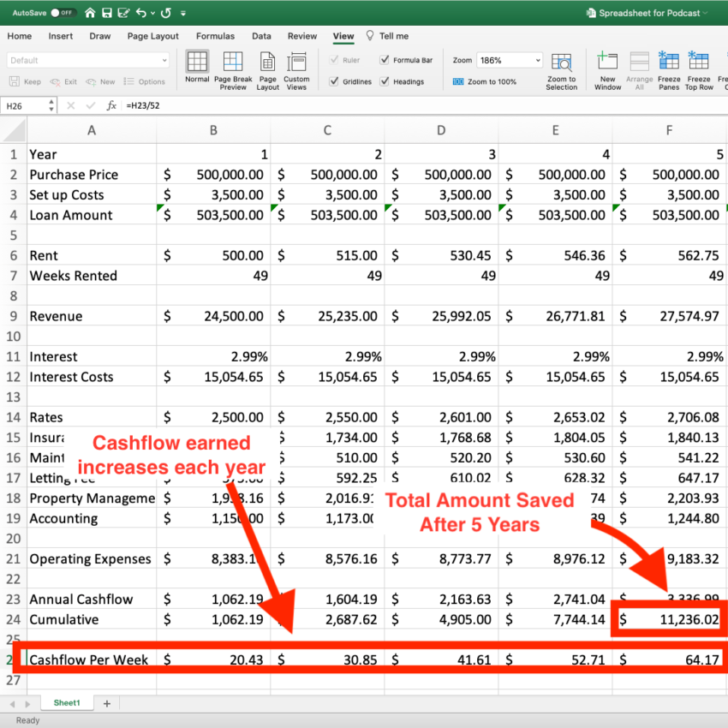This screenshot has height=728, width=728.
Task: Click the next sheet navigation arrow
Action: click(x=28, y=704)
